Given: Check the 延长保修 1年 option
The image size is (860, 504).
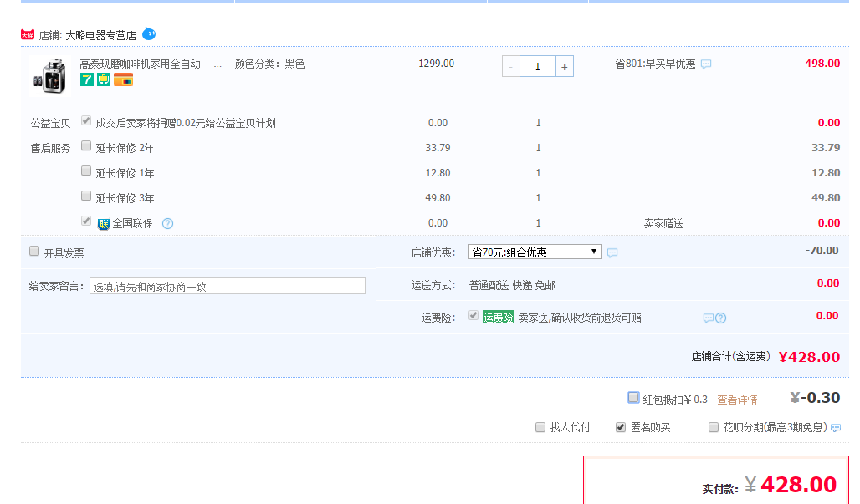Looking at the screenshot, I should tap(86, 171).
